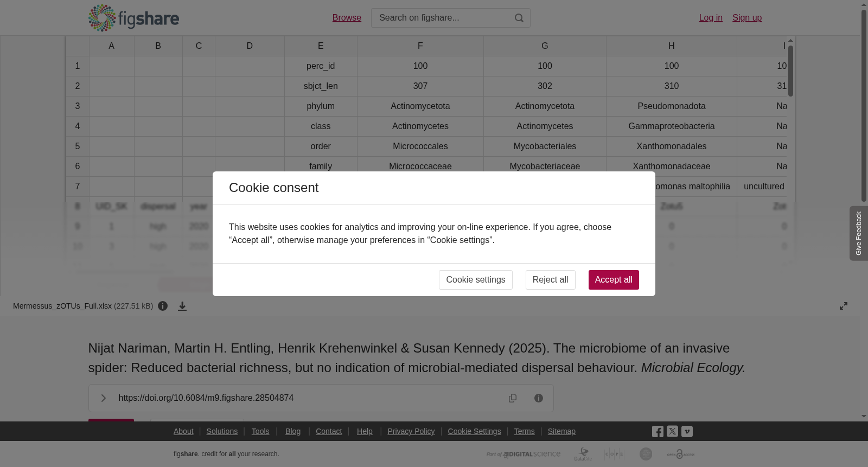Open the Solutions footer link

tap(222, 431)
